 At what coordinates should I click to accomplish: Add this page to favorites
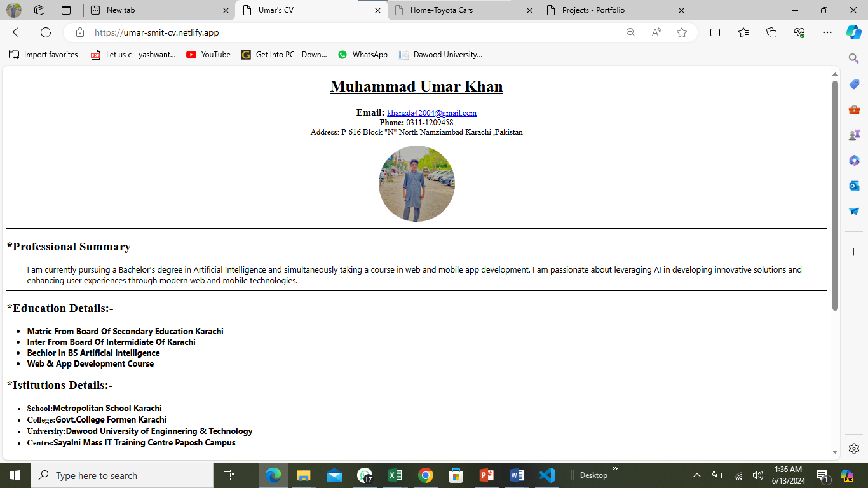(x=682, y=32)
